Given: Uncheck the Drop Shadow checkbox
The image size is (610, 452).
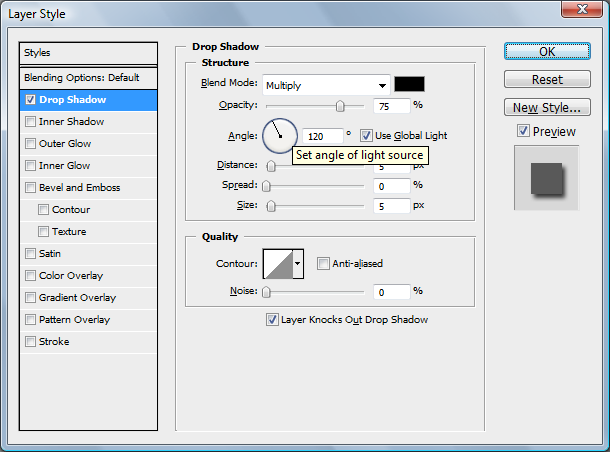Looking at the screenshot, I should [x=30, y=100].
